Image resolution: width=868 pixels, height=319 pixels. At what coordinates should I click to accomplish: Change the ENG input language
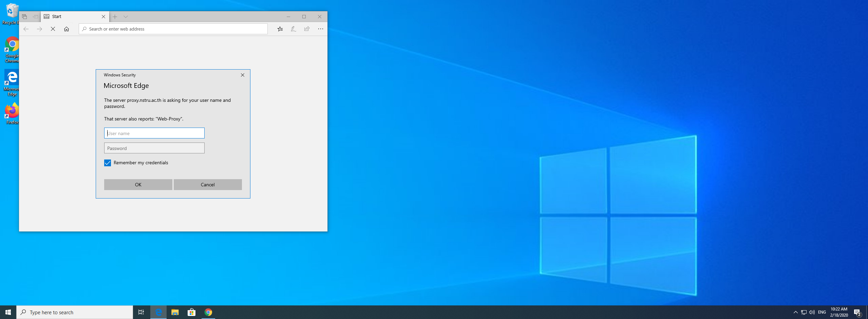(x=822, y=312)
